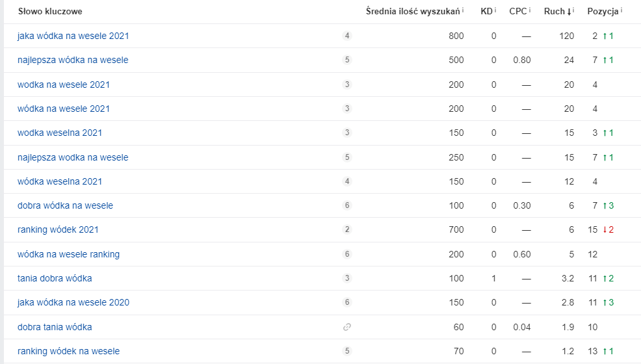The width and height of the screenshot is (641, 364).
Task: Click link icon in dobra tania wódka row
Action: (347, 327)
